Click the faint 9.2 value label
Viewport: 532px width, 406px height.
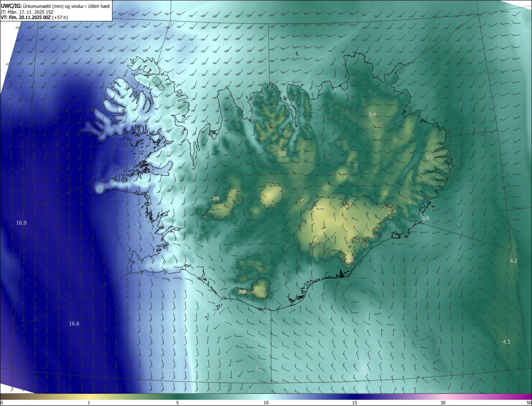[x=364, y=371]
